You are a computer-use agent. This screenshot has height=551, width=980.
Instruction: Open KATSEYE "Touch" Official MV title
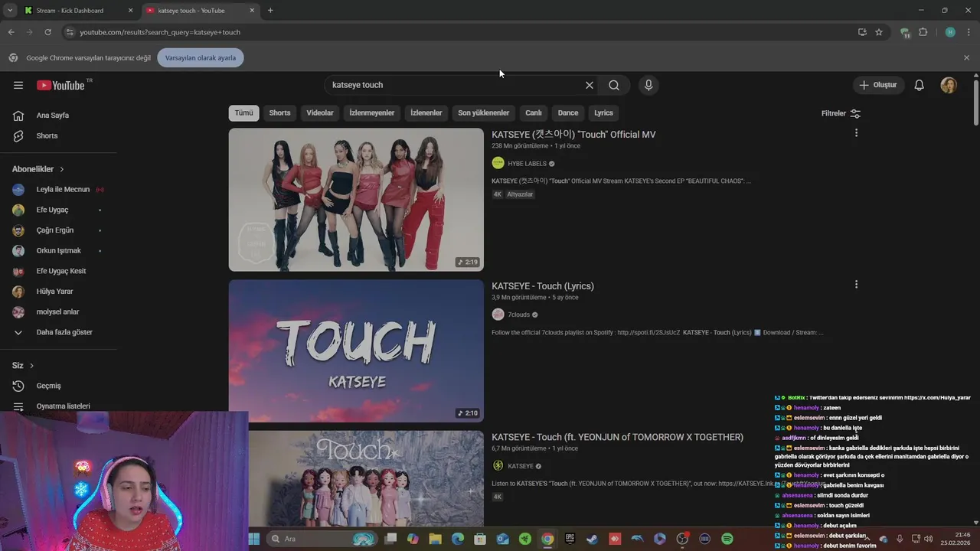[573, 135]
